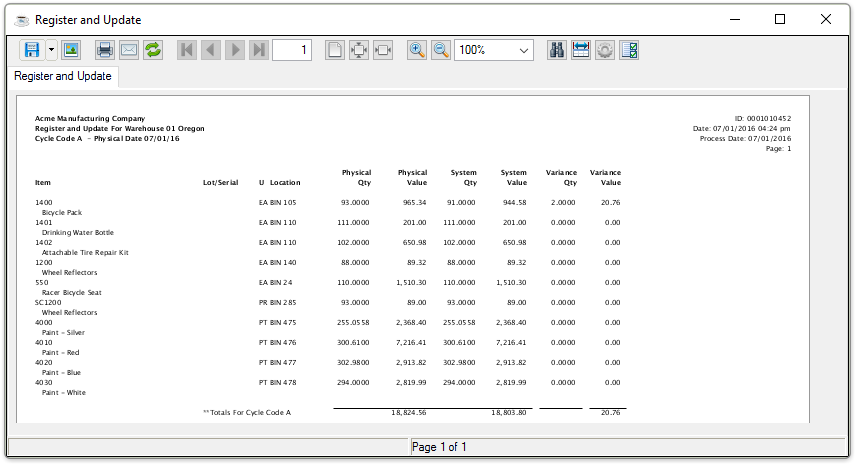Go to last page button

[259, 50]
